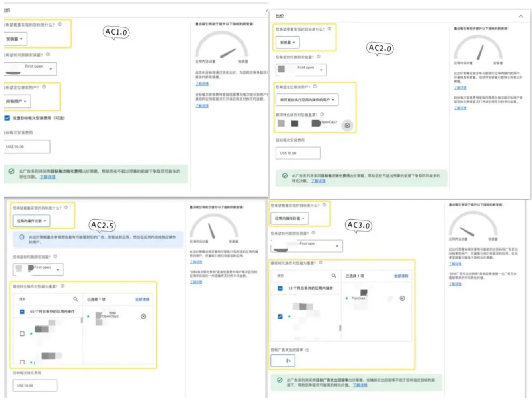532x401 pixels.
Task: Toggle the 65 个符合条件的应用内操作 checkbox
Action: click(22, 311)
